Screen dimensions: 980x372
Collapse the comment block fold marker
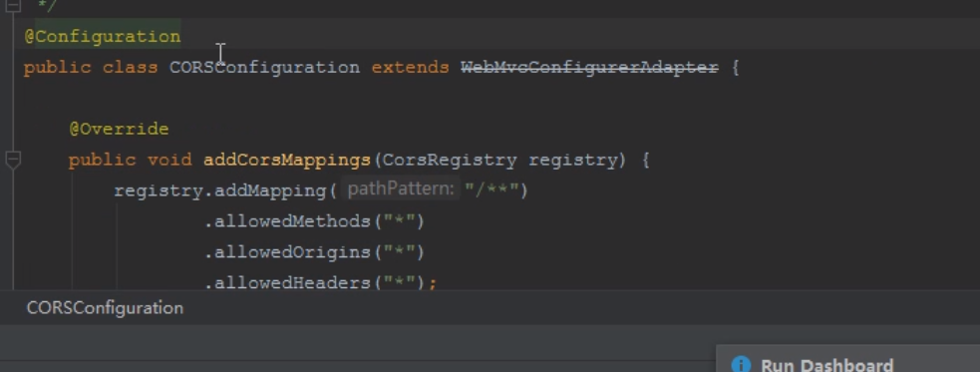[x=13, y=6]
